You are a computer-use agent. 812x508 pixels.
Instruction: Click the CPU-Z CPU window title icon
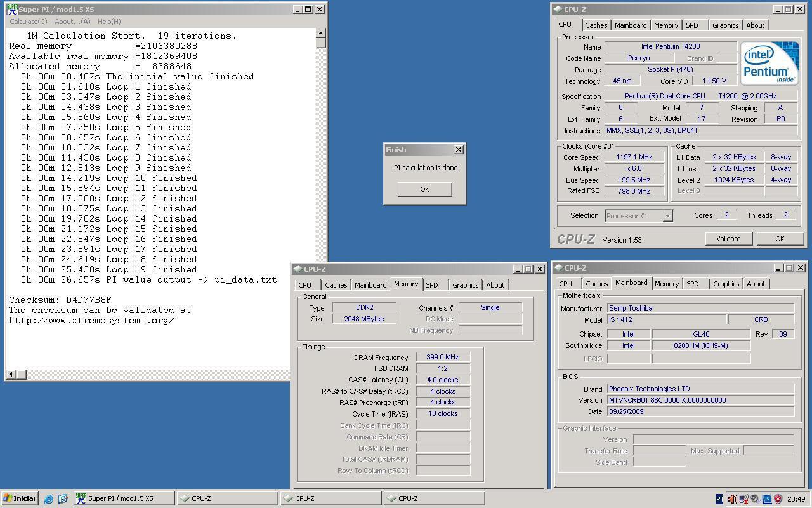558,10
